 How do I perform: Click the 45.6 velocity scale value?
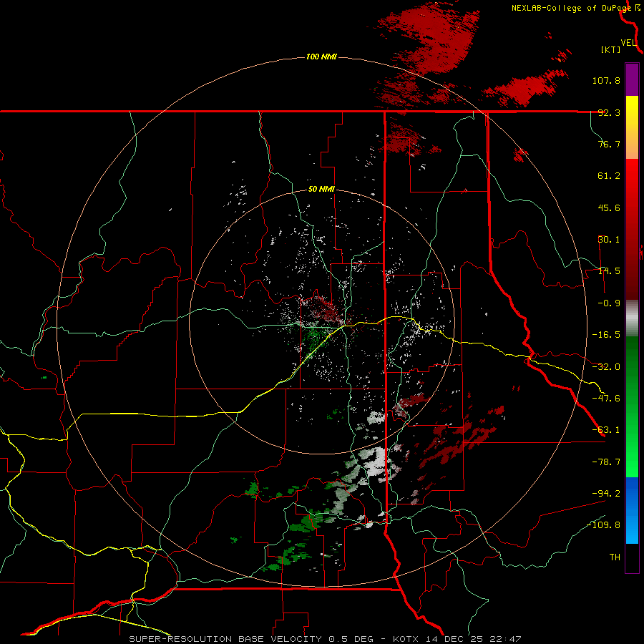coord(609,208)
